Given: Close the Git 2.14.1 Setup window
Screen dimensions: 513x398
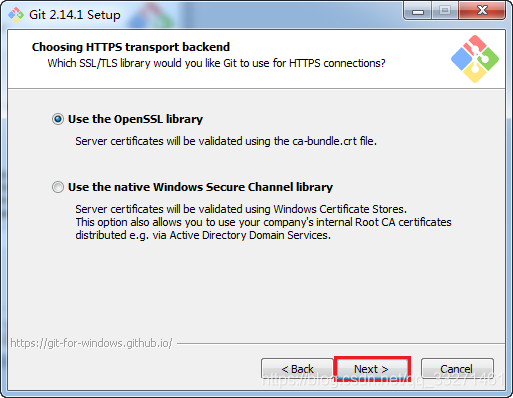Looking at the screenshot, I should tap(482, 11).
